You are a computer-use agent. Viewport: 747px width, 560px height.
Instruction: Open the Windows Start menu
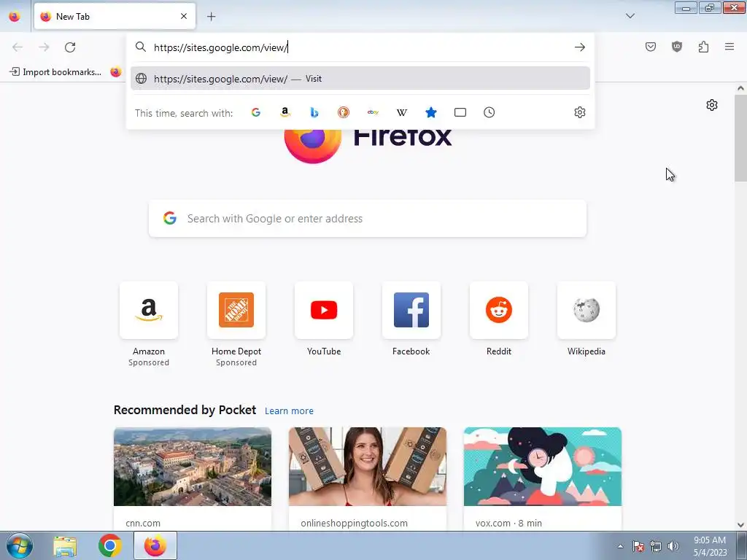20,545
